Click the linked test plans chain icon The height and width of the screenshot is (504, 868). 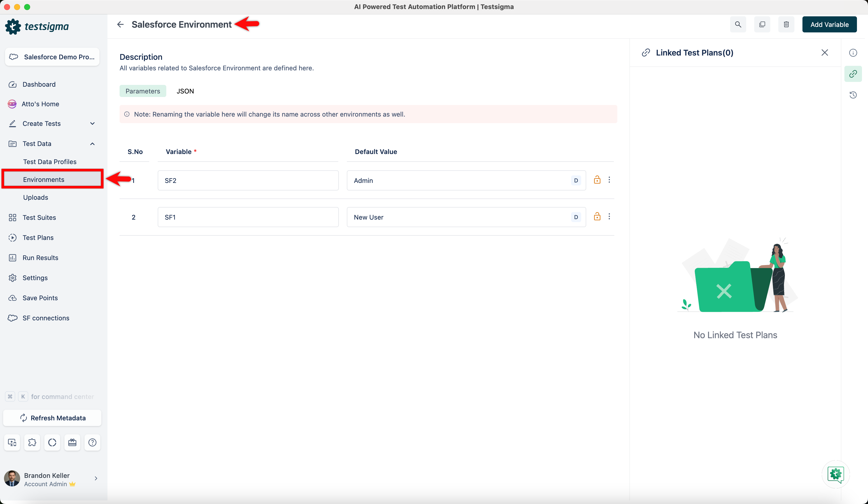click(x=853, y=74)
